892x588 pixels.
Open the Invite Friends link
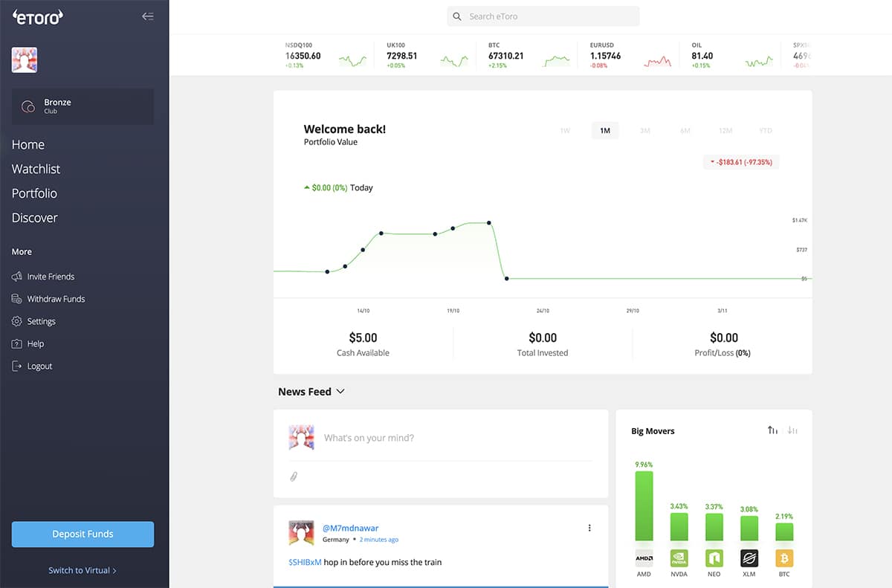coord(51,277)
